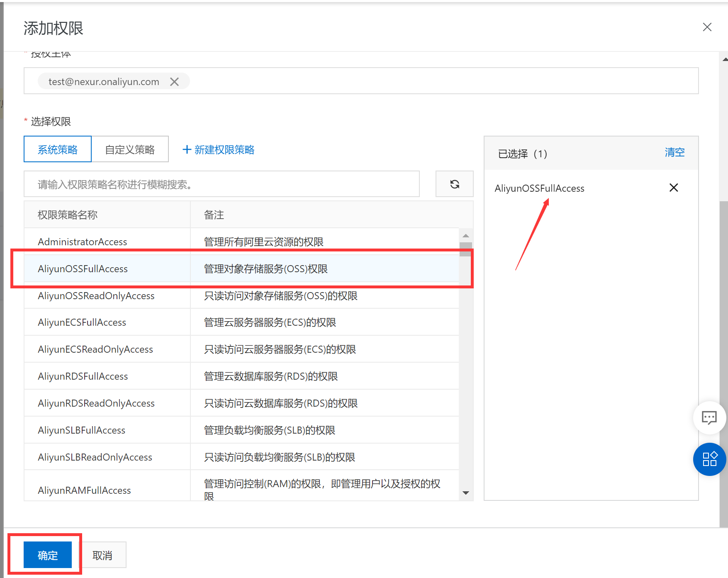728x578 pixels.
Task: Open the blue grid shortcuts button
Action: [709, 459]
